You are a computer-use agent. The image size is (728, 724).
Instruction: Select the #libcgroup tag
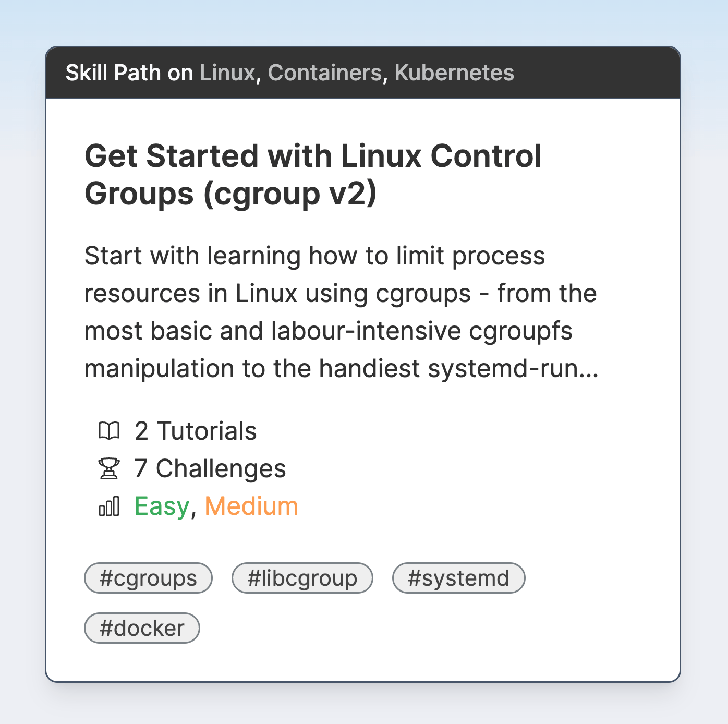coord(302,578)
